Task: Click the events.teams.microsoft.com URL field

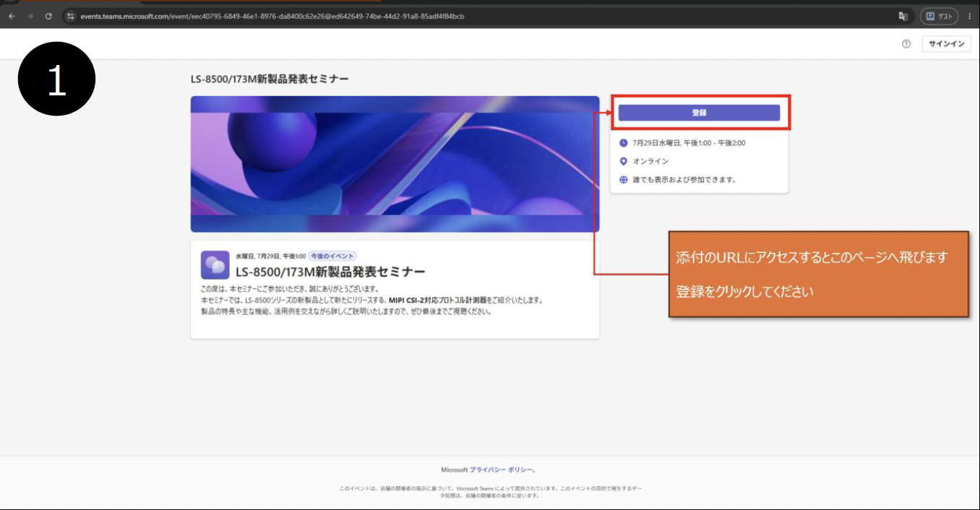Action: click(272, 16)
